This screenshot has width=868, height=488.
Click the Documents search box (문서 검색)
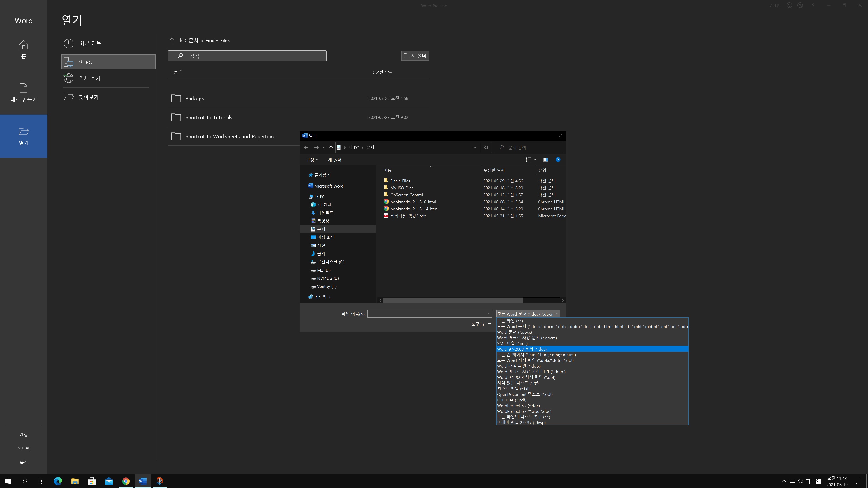(x=529, y=148)
